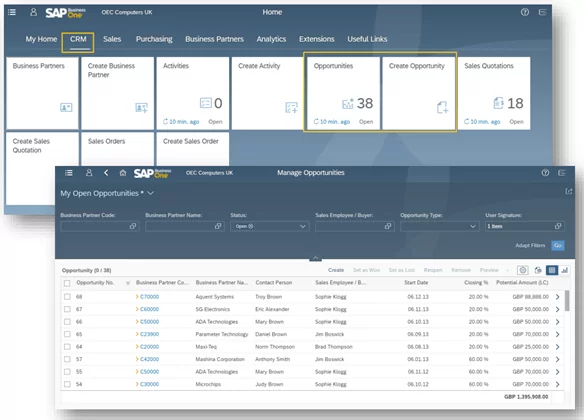
Task: Click the notifications panel icon in Home window header
Action: click(x=543, y=12)
